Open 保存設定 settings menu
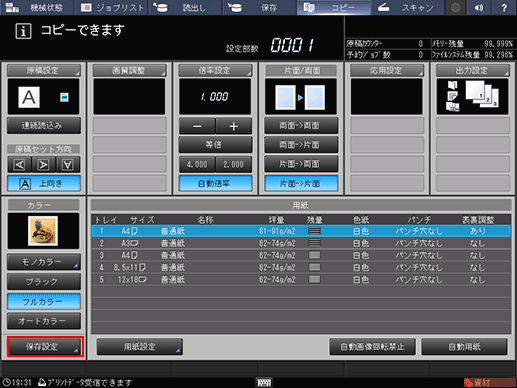 (x=45, y=347)
